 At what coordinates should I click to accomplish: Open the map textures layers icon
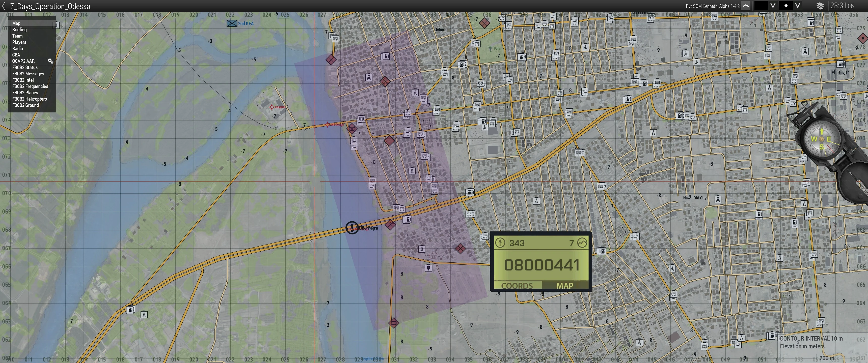click(820, 6)
